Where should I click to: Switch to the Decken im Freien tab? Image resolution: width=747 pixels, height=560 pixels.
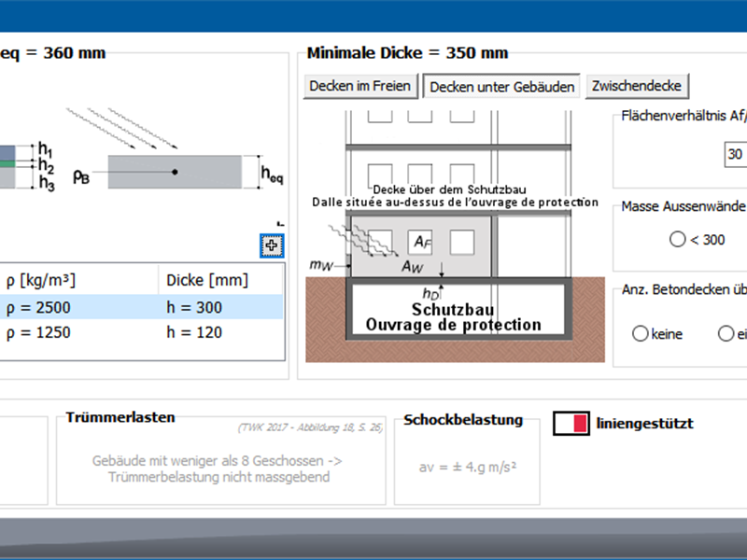coord(360,86)
